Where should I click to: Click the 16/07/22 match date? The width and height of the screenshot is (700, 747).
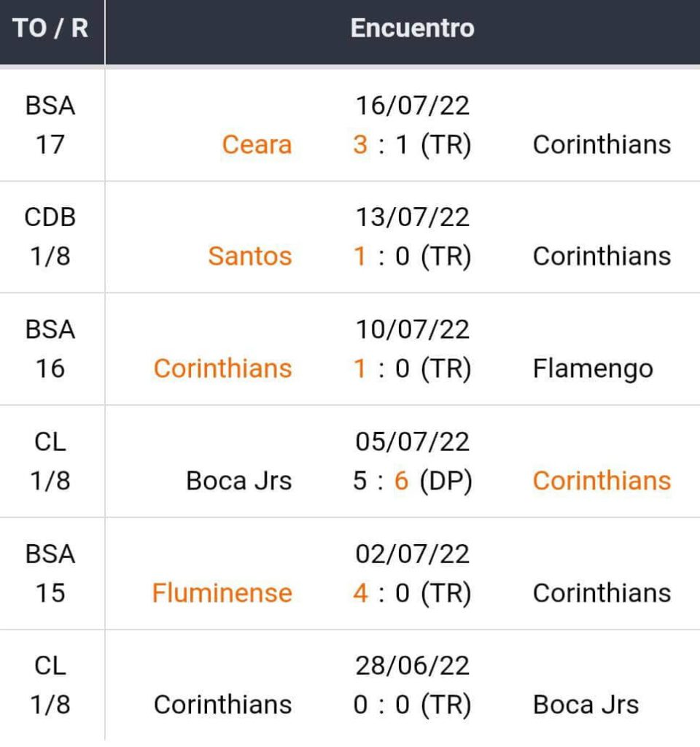coord(412,106)
